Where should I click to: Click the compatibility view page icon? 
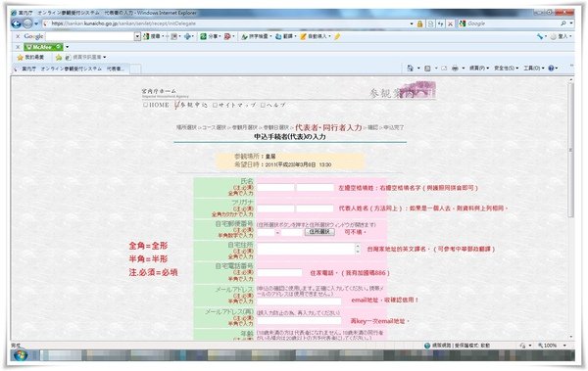click(x=430, y=23)
